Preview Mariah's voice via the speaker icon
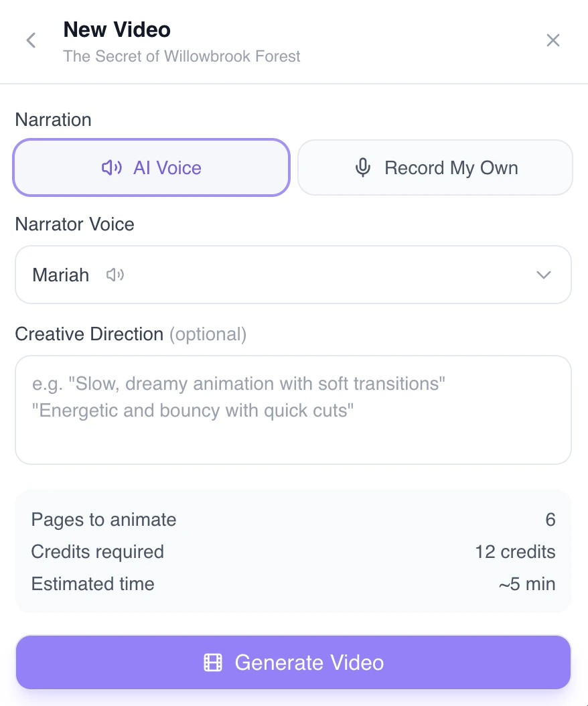588x706 pixels. (115, 275)
